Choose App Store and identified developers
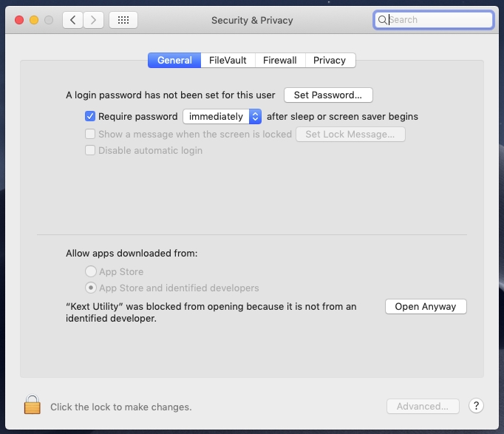This screenshot has height=434, width=504. [x=91, y=288]
